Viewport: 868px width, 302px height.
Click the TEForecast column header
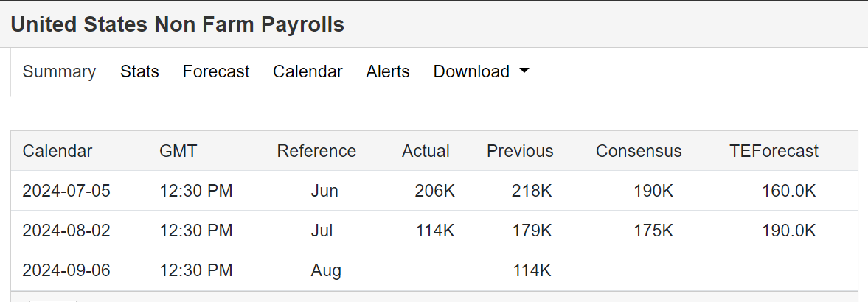[774, 151]
